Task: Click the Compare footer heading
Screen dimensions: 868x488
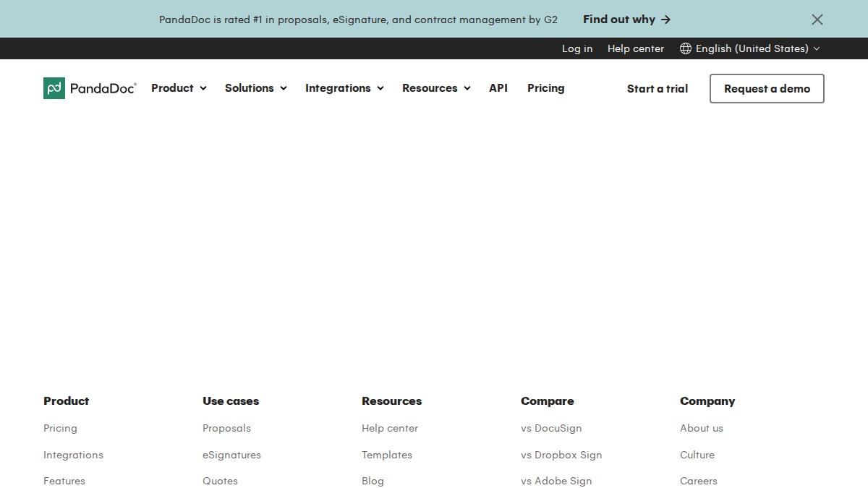Action: pyautogui.click(x=547, y=401)
